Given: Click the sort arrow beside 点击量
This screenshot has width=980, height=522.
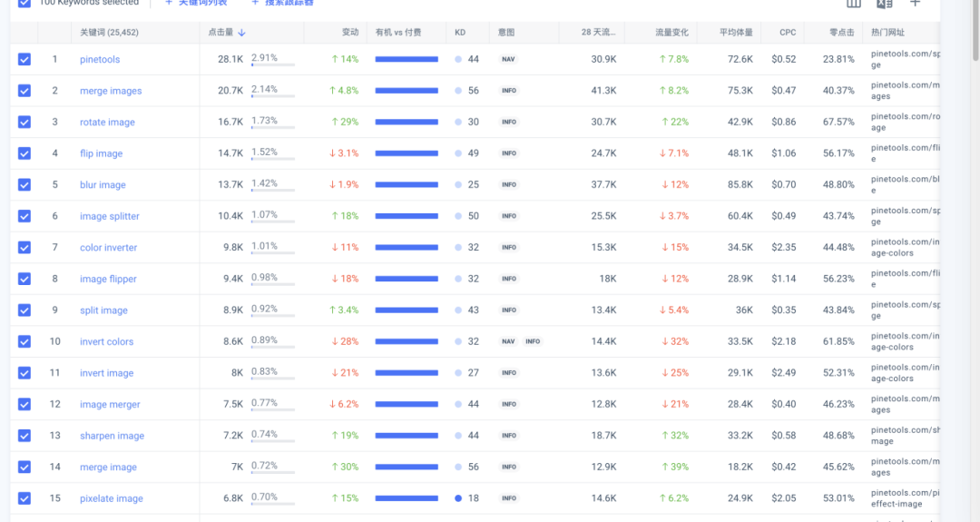Looking at the screenshot, I should (x=242, y=33).
